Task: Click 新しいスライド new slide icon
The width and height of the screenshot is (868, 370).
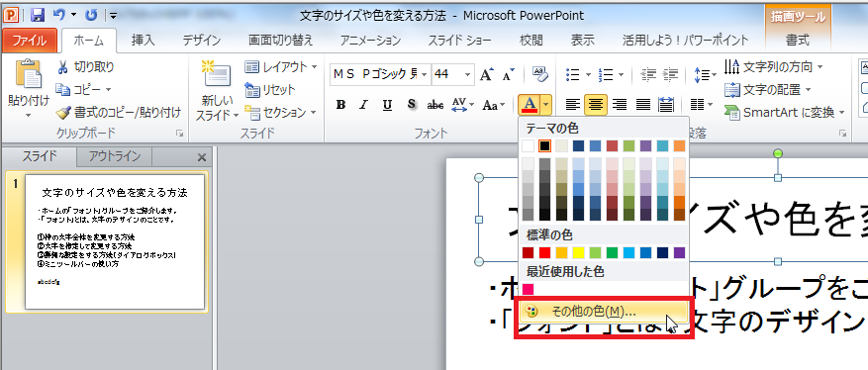Action: click(x=217, y=74)
